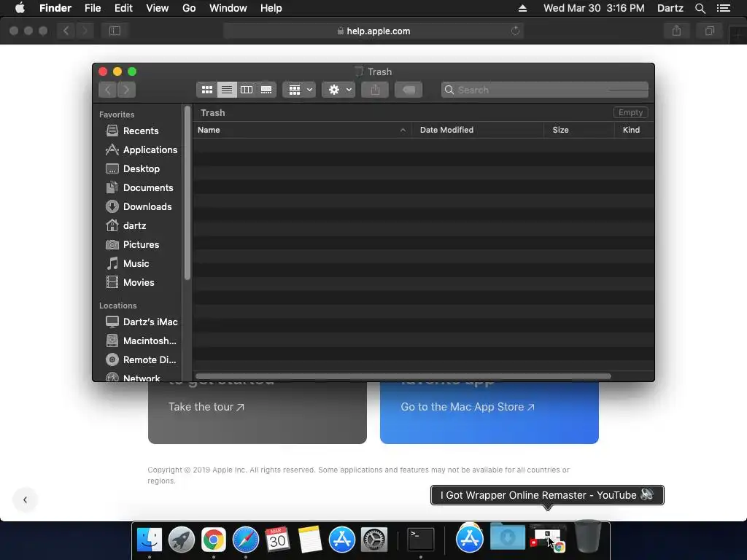This screenshot has height=560, width=747.
Task: Switch Finder to gallery view
Action: (266, 90)
